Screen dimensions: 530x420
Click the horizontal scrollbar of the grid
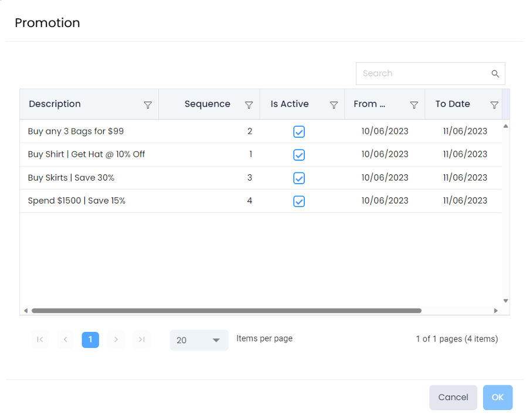pos(226,311)
